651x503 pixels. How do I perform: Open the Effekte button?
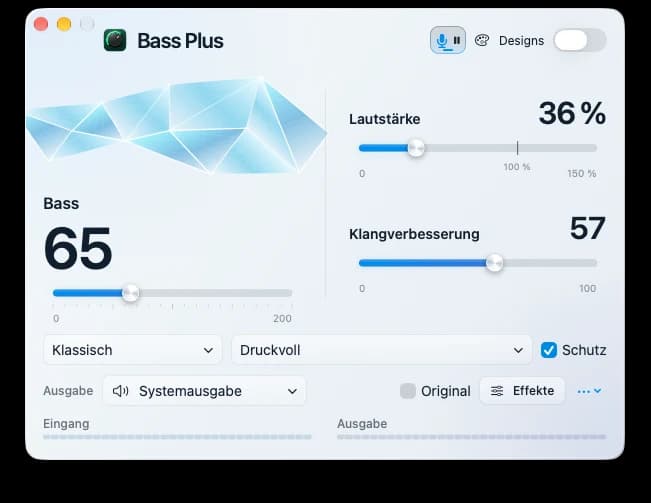click(522, 391)
